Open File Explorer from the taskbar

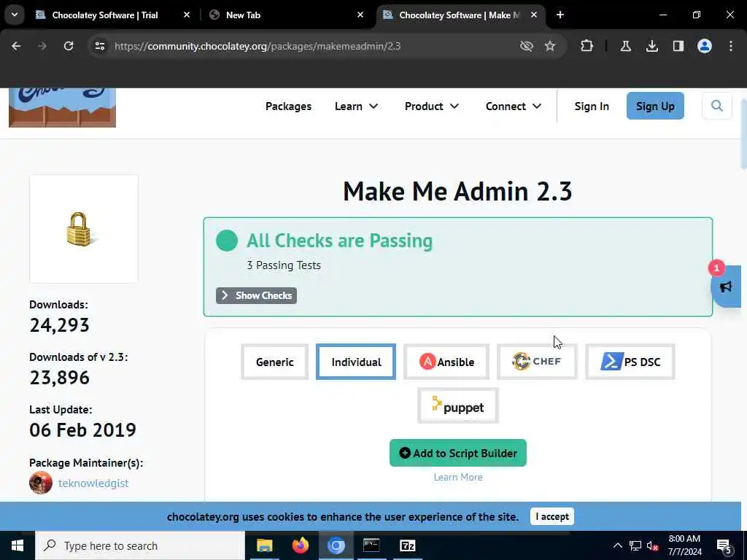264,545
